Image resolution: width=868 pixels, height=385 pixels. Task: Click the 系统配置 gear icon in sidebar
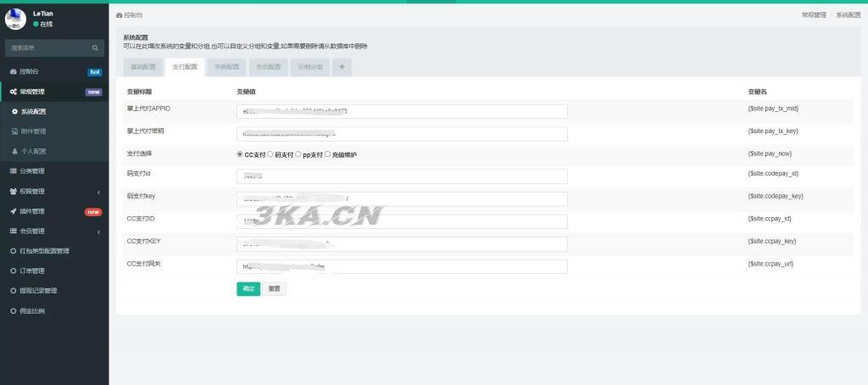(x=14, y=111)
